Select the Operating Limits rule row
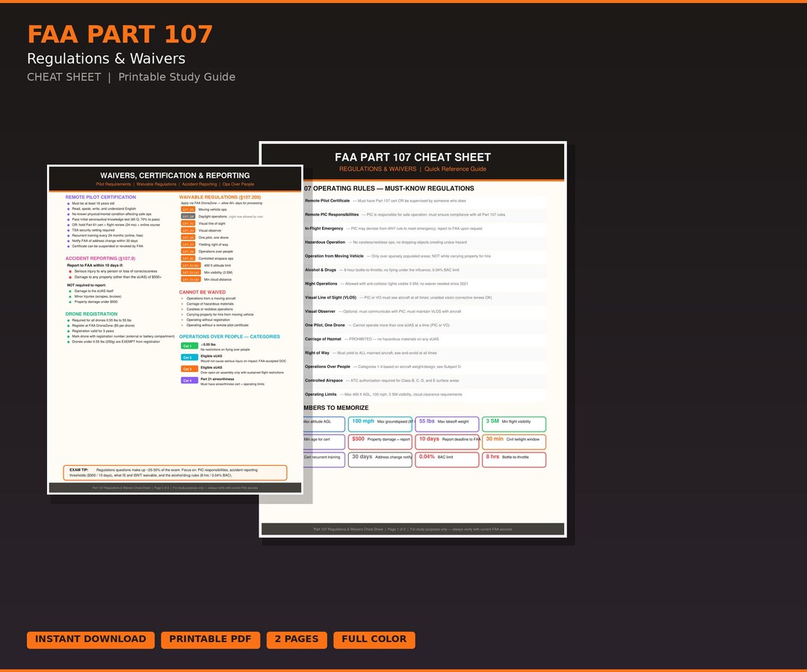Viewport: 807px width, 672px height. click(425, 395)
